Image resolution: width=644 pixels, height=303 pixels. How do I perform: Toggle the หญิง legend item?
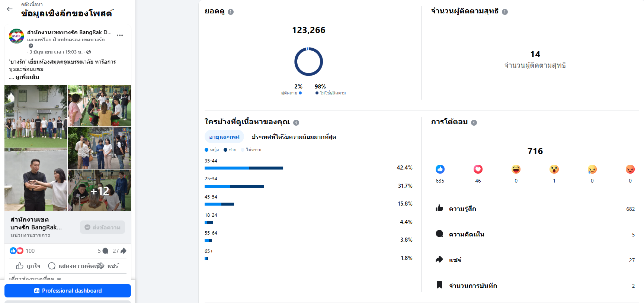pyautogui.click(x=212, y=150)
